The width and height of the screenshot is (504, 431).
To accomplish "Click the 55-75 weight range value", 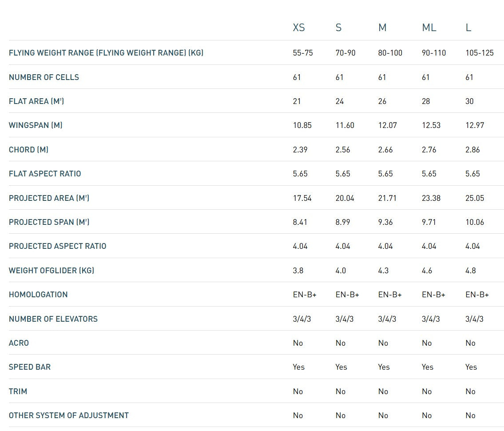I will tap(303, 53).
